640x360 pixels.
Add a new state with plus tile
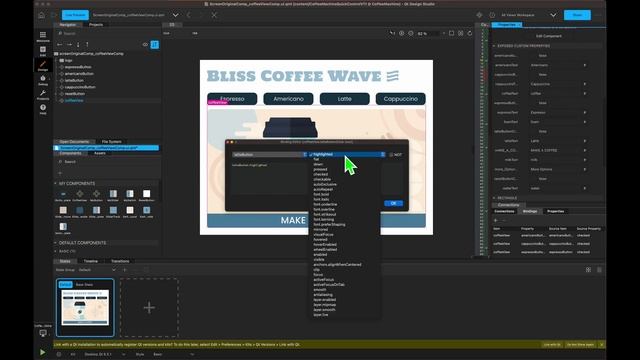149,307
